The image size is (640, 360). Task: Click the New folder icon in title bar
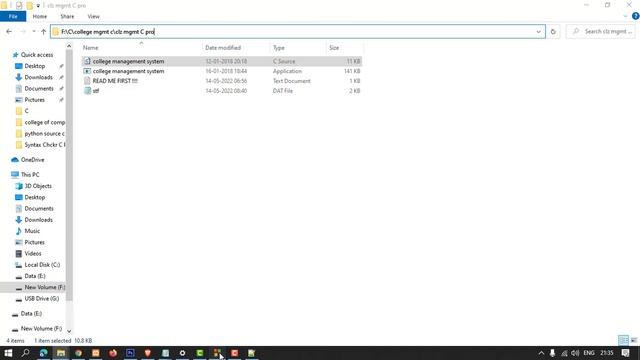click(29, 5)
